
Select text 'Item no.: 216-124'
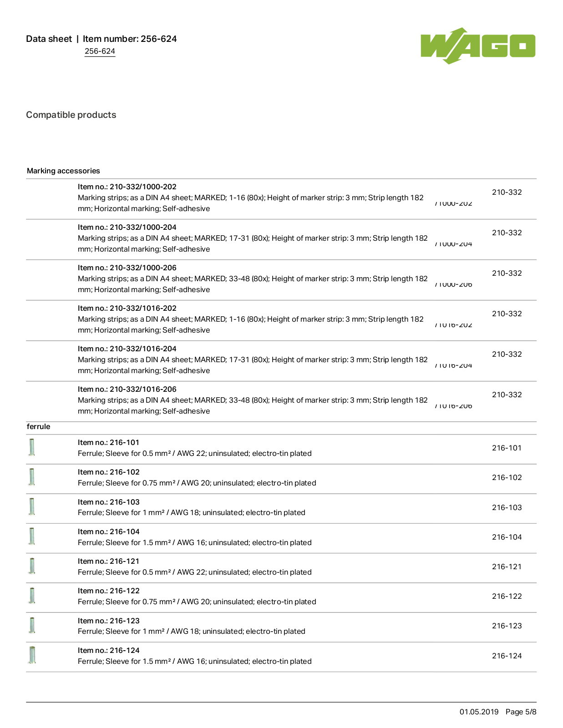[x=109, y=650]
